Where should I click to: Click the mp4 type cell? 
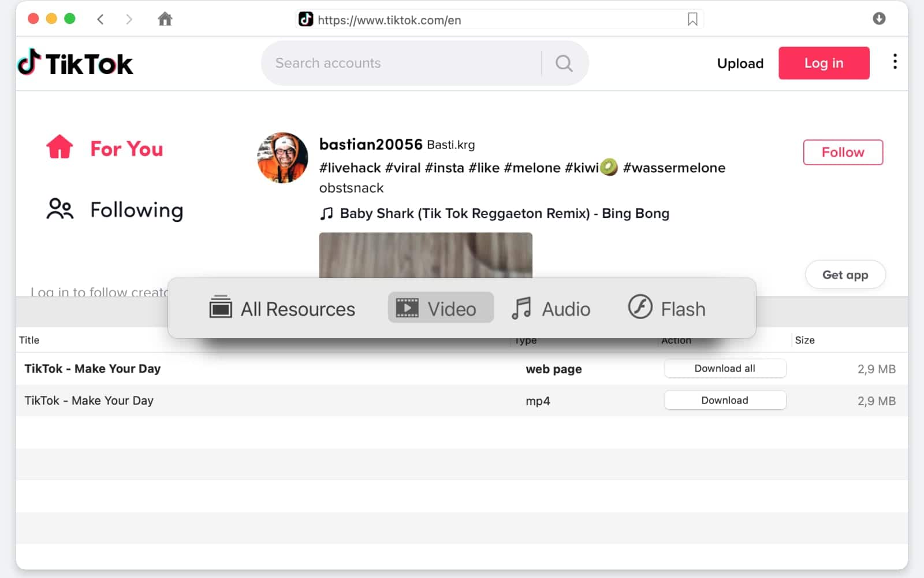(x=538, y=401)
